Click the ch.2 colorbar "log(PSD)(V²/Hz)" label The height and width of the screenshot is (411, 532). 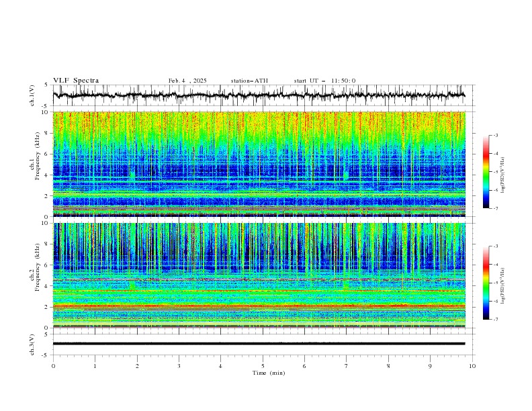tap(503, 286)
